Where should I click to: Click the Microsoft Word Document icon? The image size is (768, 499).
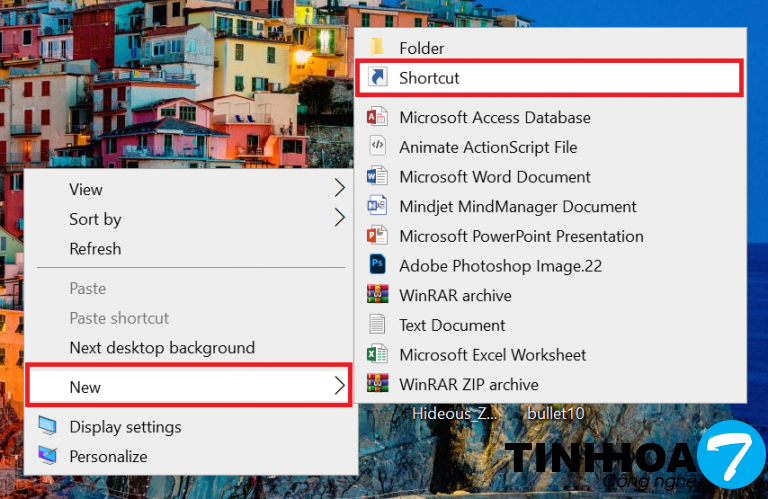tap(377, 177)
